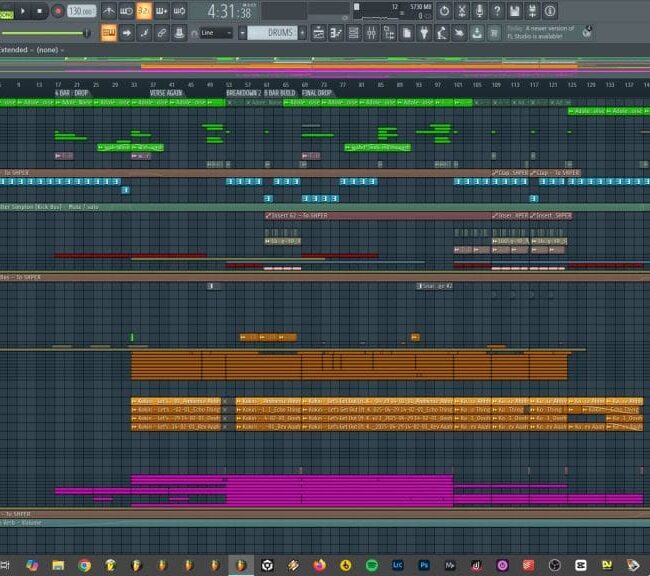Stop playback with the Stop button
The image size is (650, 576).
(x=40, y=11)
